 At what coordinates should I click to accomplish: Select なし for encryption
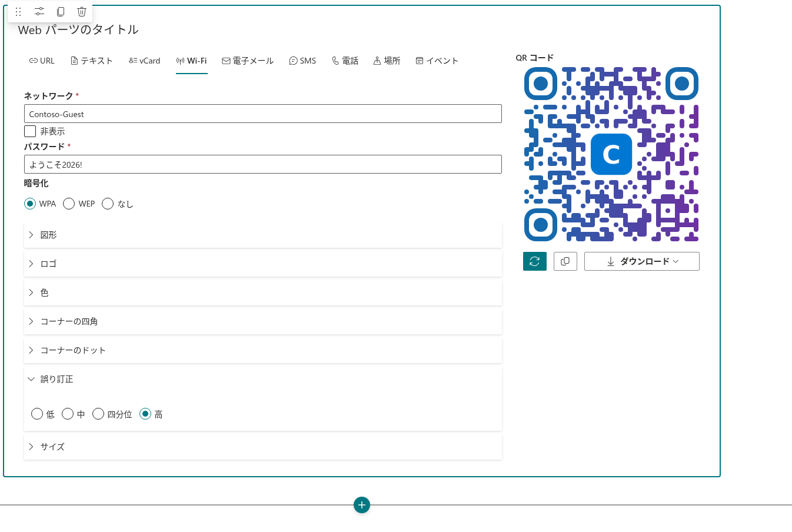tap(108, 204)
